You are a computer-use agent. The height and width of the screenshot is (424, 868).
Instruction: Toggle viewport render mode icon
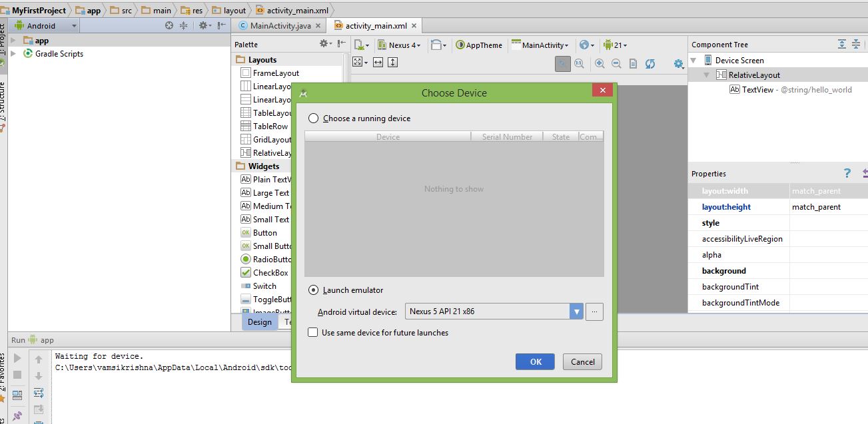pos(360,62)
